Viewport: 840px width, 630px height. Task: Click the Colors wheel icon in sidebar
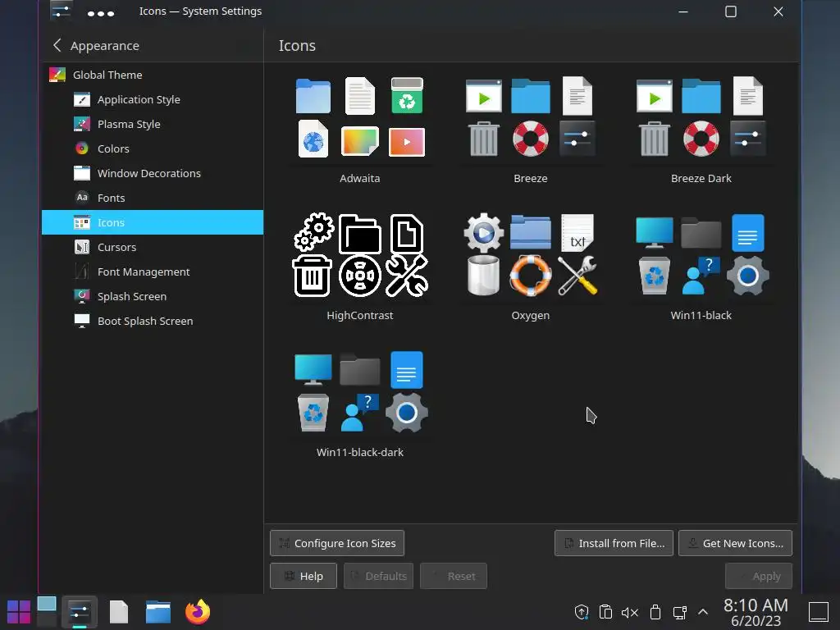pos(82,148)
